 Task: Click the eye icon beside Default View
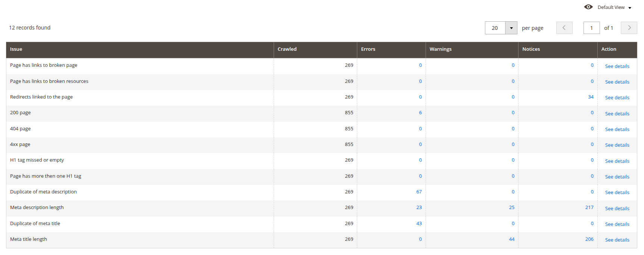(588, 7)
